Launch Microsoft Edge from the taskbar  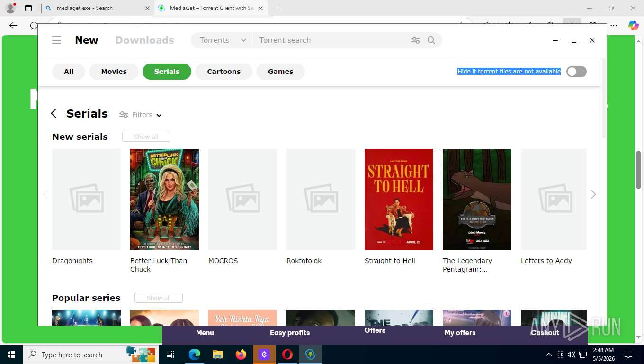click(195, 355)
